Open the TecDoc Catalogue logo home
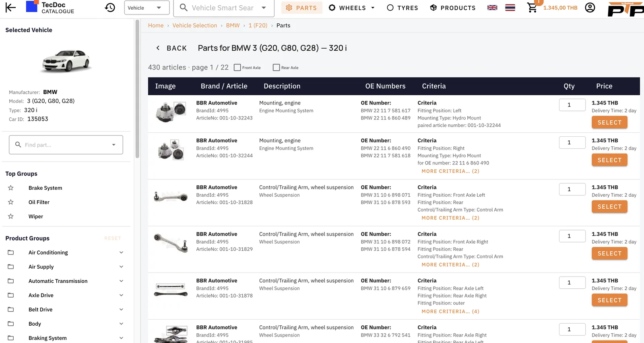The height and width of the screenshot is (343, 644). coord(50,8)
